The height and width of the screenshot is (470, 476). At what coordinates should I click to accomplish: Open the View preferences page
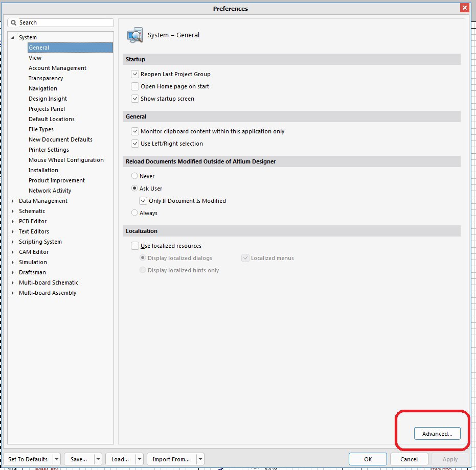point(35,58)
